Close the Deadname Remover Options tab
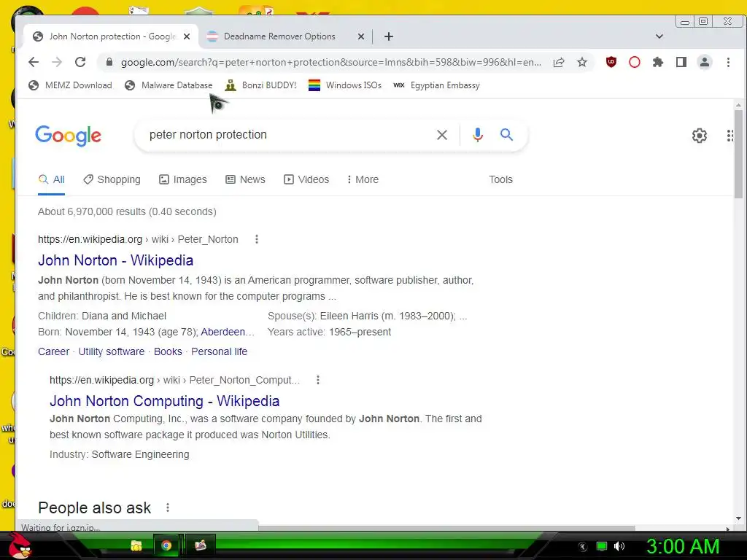Viewport: 747px width, 560px height. pyautogui.click(x=361, y=36)
